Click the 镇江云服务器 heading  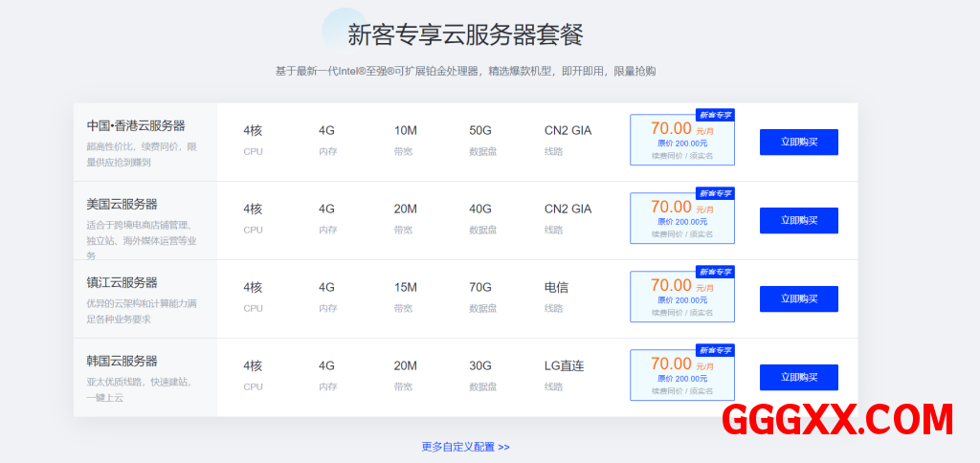click(x=122, y=282)
